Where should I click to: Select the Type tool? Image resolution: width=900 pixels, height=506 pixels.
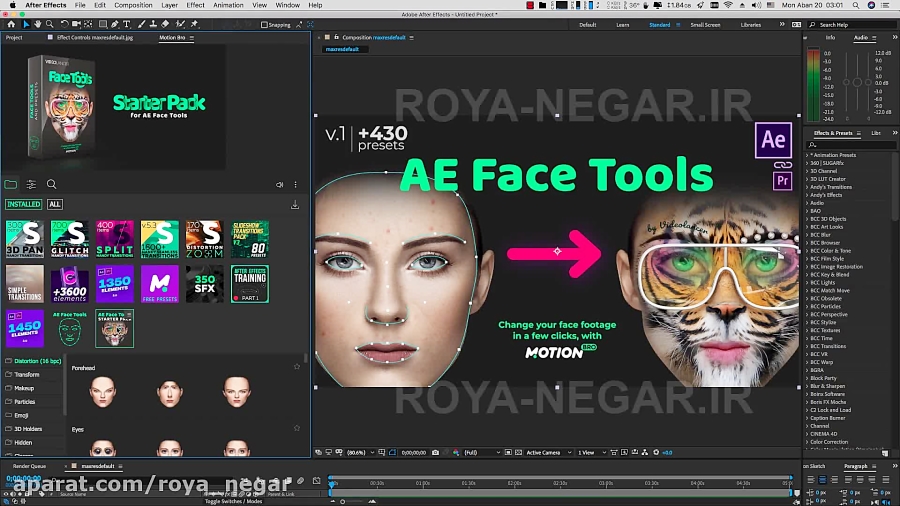pos(127,25)
